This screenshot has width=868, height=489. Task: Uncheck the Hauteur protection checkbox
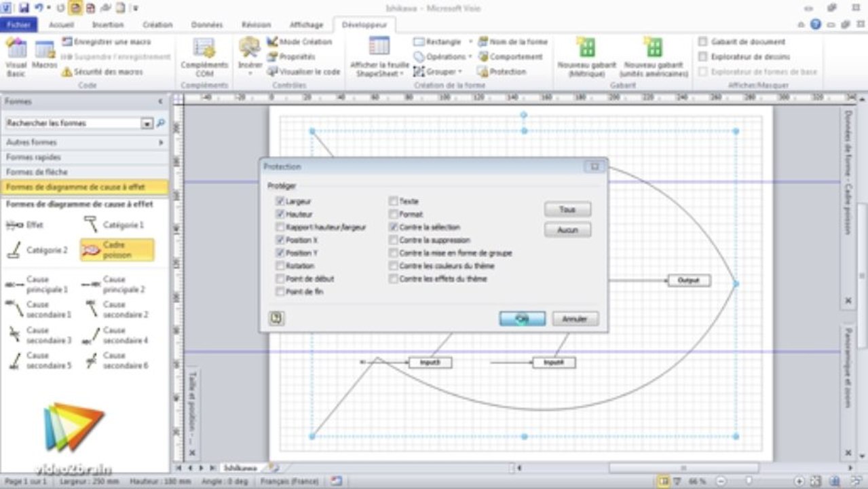(280, 214)
